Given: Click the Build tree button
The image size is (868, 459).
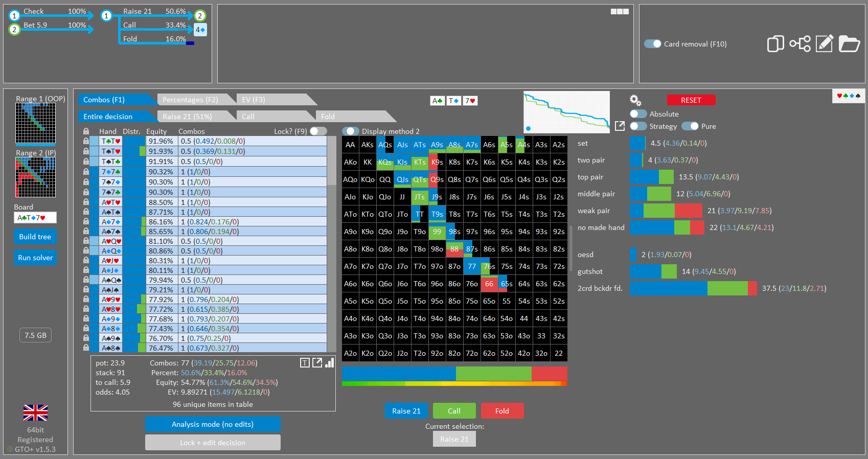Looking at the screenshot, I should point(35,237).
